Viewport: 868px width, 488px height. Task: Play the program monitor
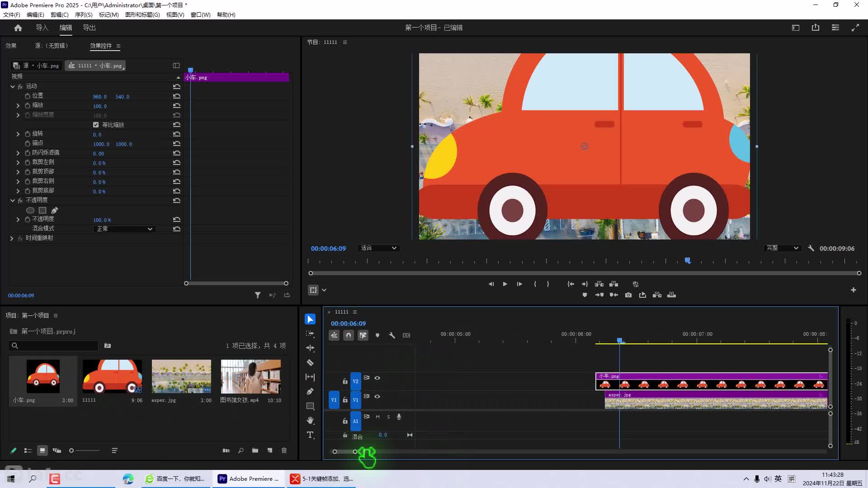(x=505, y=284)
